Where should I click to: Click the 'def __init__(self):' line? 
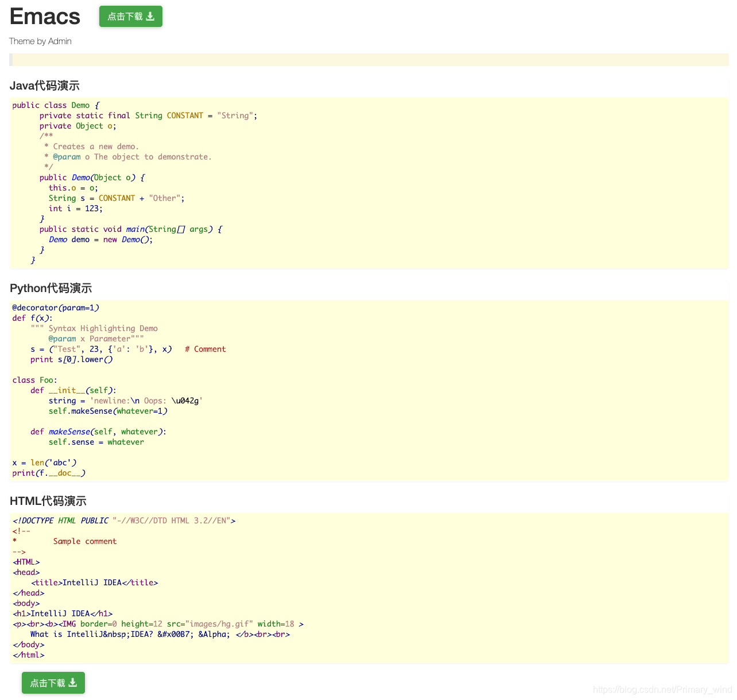coord(73,391)
